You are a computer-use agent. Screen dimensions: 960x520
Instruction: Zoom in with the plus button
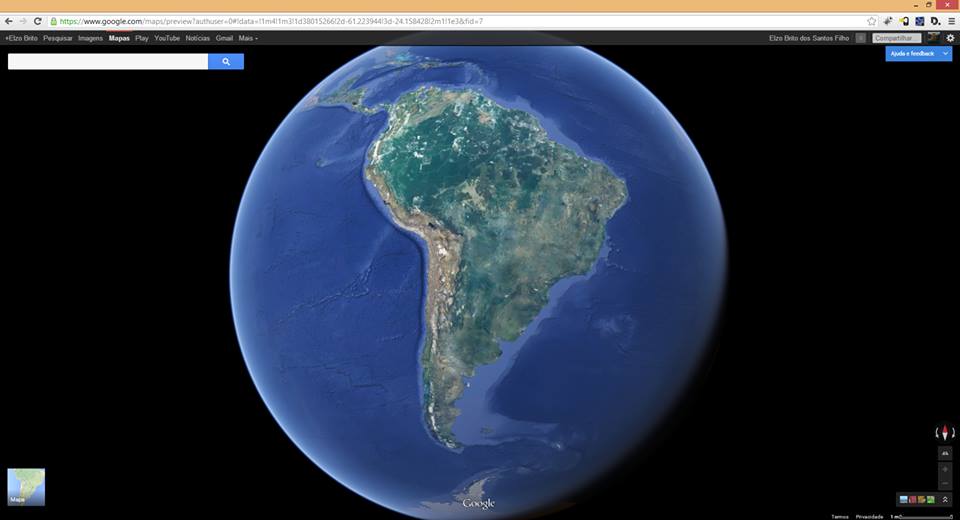(x=945, y=468)
